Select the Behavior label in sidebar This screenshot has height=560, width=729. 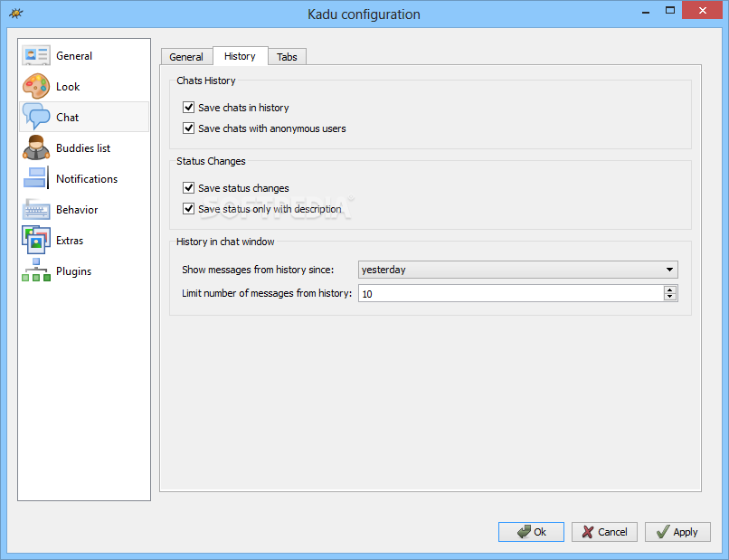[x=77, y=210]
